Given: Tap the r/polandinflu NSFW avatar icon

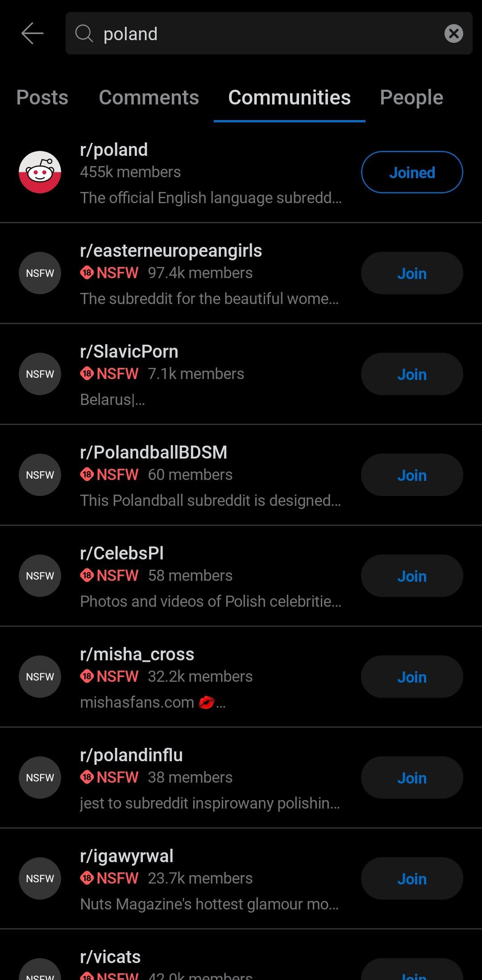Looking at the screenshot, I should 40,778.
